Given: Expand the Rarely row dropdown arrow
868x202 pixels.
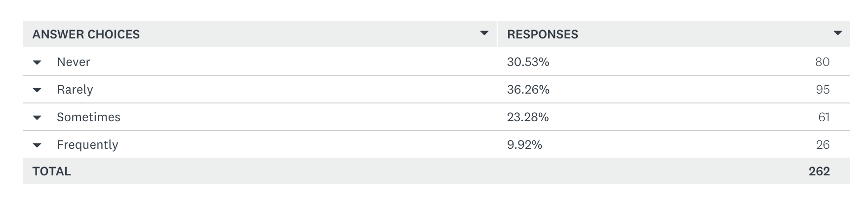Looking at the screenshot, I should [x=37, y=90].
